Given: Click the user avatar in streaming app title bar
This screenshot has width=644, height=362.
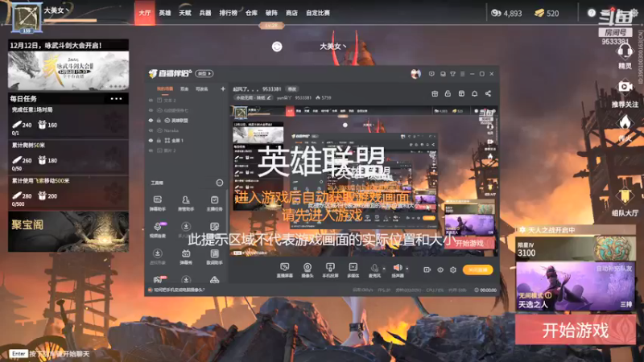Looking at the screenshot, I should (415, 74).
